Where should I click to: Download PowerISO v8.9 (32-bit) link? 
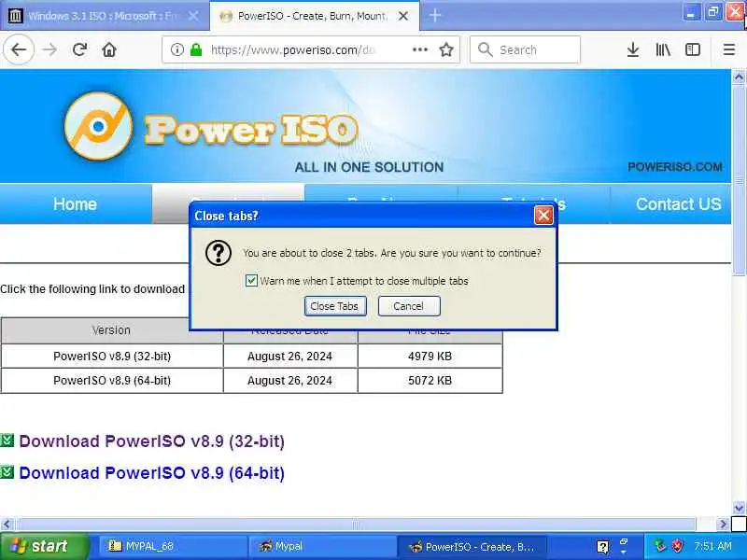pyautogui.click(x=151, y=441)
